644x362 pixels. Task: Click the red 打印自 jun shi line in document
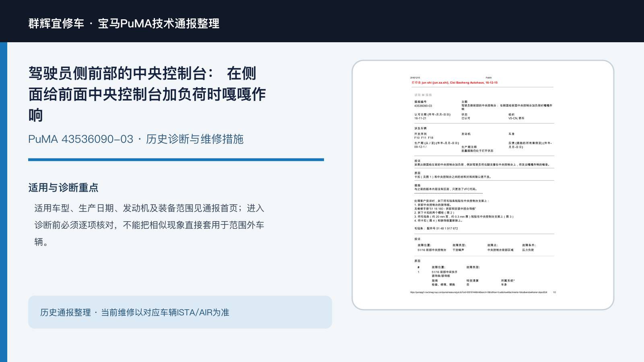[454, 82]
